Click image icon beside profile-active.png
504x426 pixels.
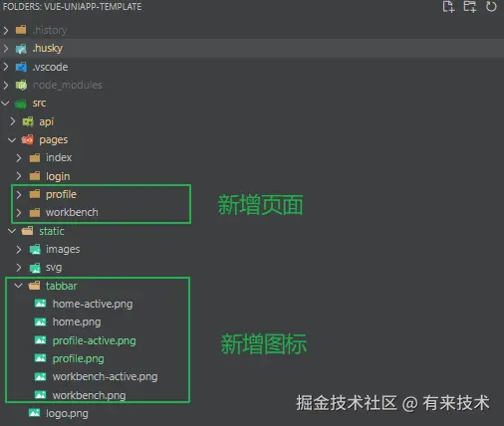tap(41, 340)
